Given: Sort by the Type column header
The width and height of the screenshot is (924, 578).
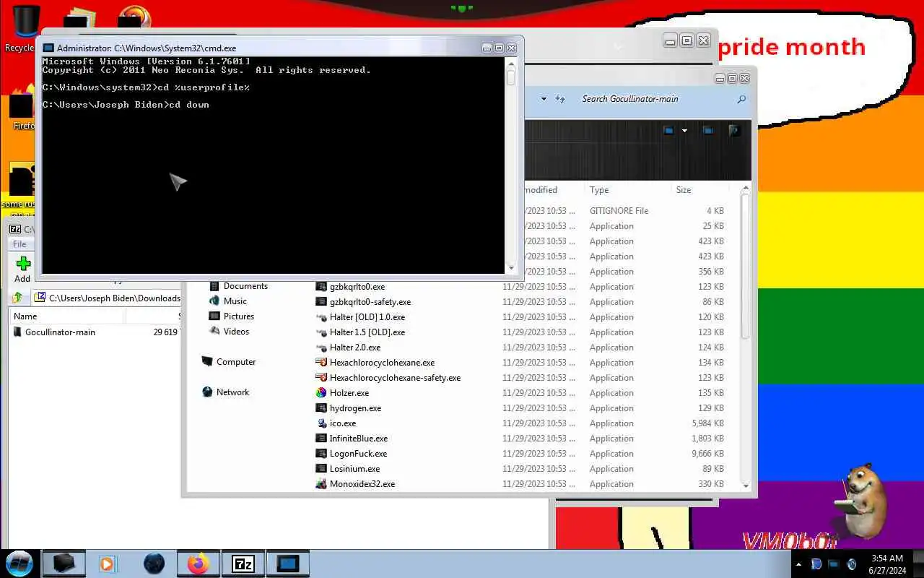Looking at the screenshot, I should pyautogui.click(x=599, y=190).
